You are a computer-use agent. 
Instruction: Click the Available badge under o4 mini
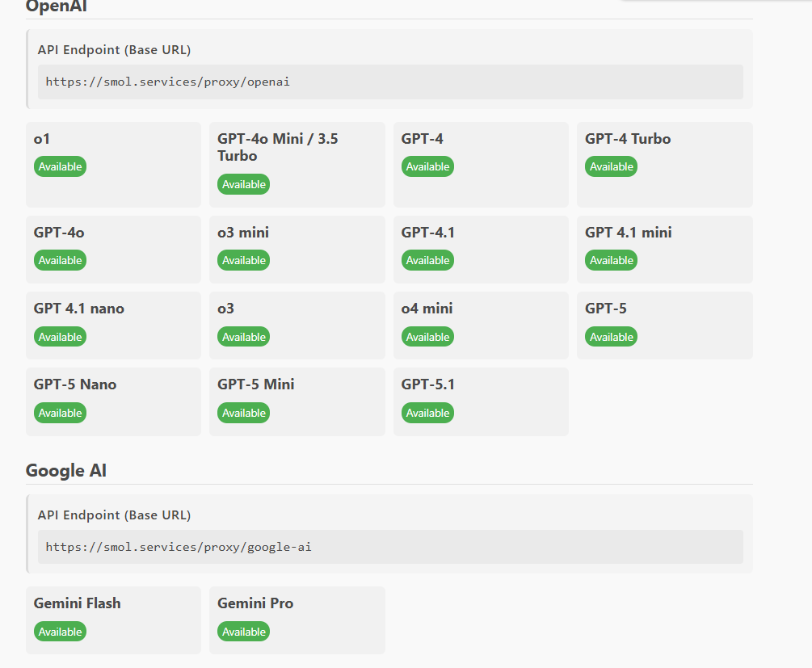(x=427, y=337)
